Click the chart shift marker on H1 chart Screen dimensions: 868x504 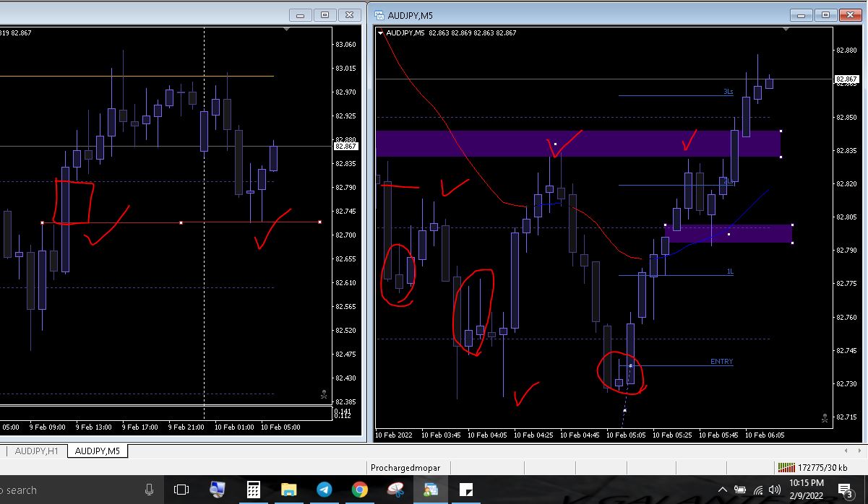pos(288,30)
